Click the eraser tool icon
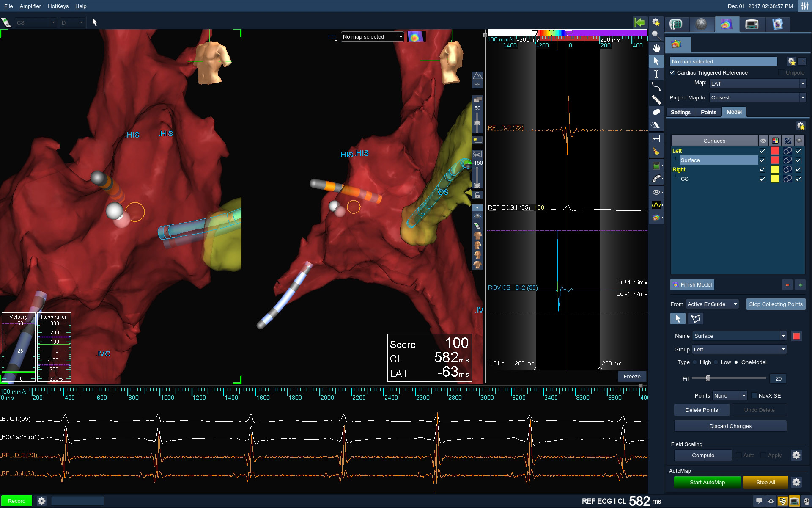Screen dimensions: 812x508 click(656, 125)
